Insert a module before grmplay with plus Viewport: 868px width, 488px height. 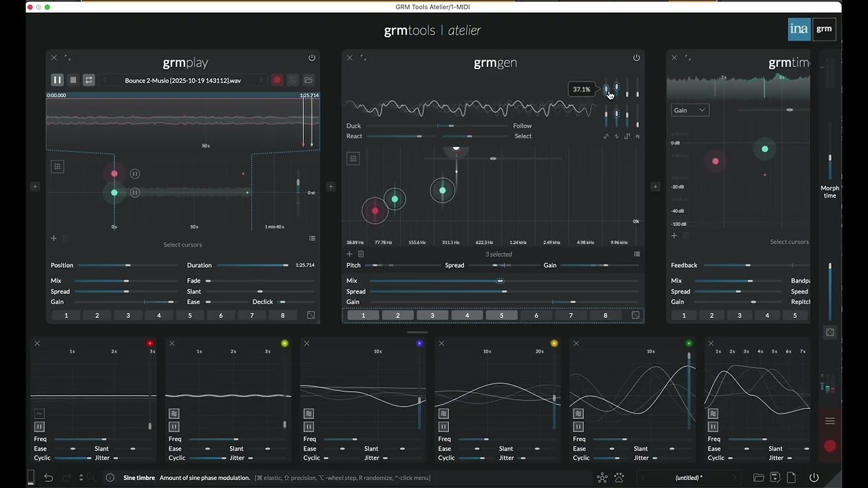[x=35, y=186]
